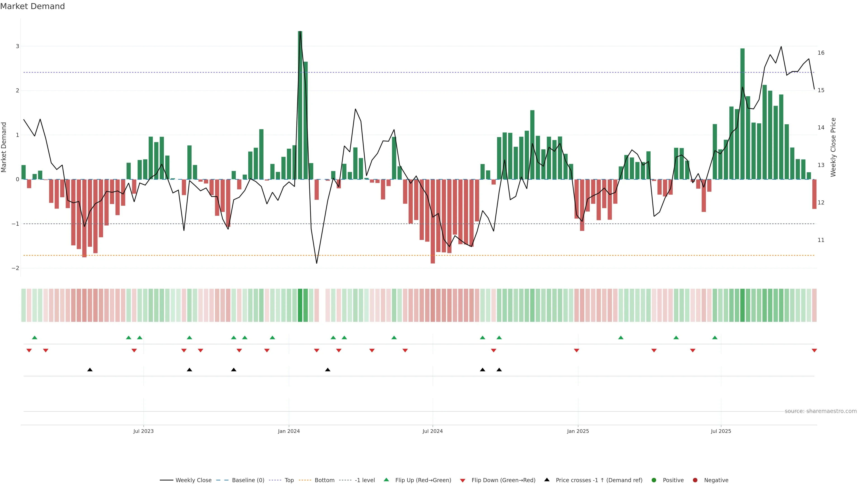Click the Weekly Close Price axis title
The image size is (868, 488).
833,147
